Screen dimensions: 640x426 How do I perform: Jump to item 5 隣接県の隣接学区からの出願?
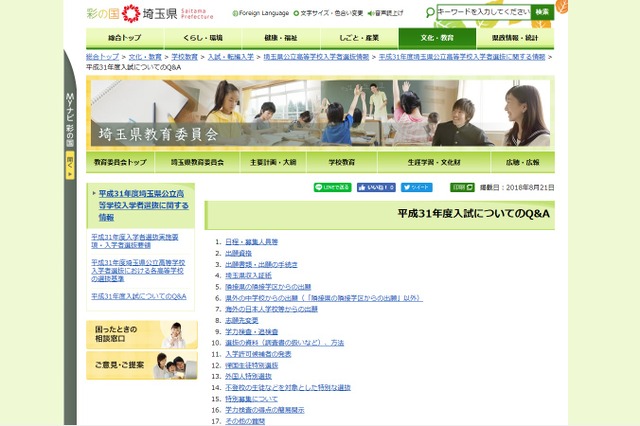point(268,287)
